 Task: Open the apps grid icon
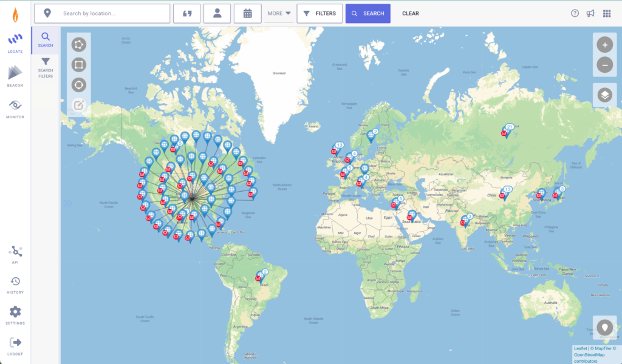(x=607, y=13)
